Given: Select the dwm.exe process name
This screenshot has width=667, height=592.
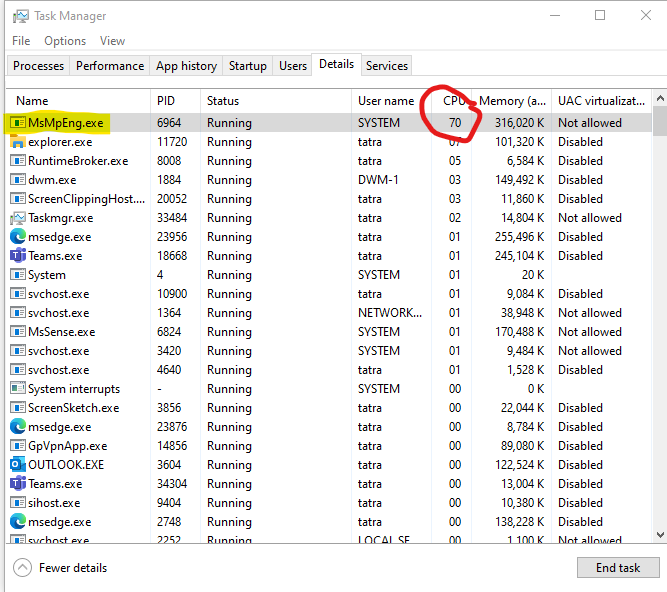Looking at the screenshot, I should 52,180.
